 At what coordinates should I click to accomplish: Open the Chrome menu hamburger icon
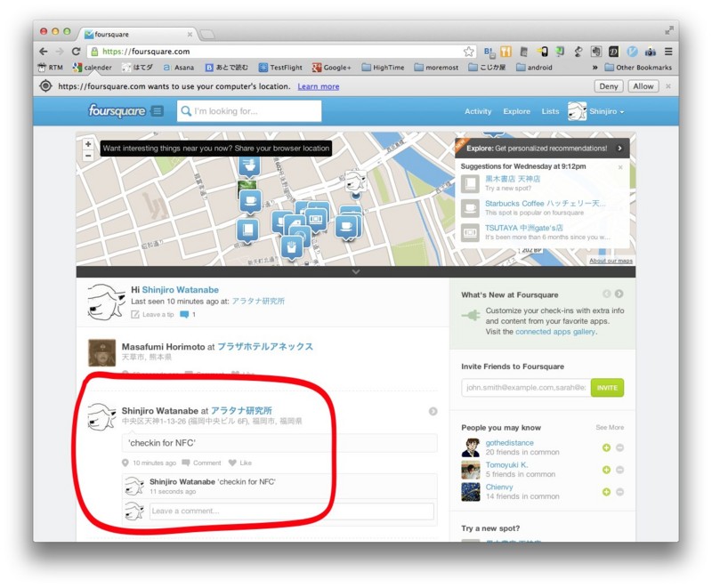(x=668, y=52)
